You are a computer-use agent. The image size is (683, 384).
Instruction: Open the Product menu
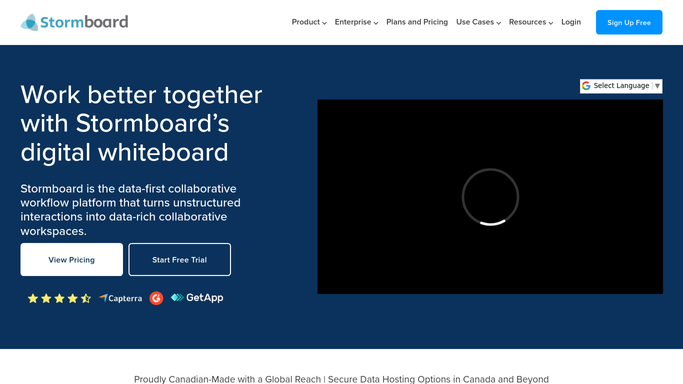(309, 22)
